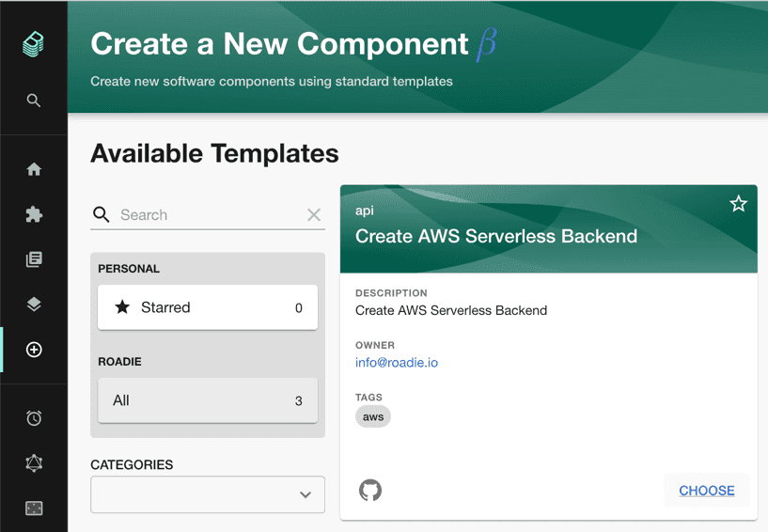Open docs via the sidebar library icon
768x532 pixels.
pos(34,259)
